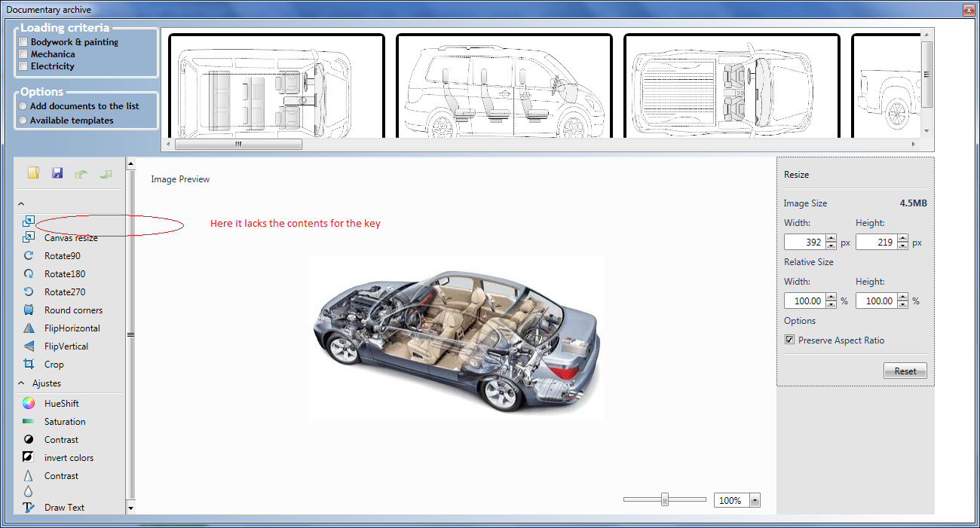This screenshot has height=528, width=980.
Task: Uncheck Preserve Aspect Ratio
Action: [789, 340]
